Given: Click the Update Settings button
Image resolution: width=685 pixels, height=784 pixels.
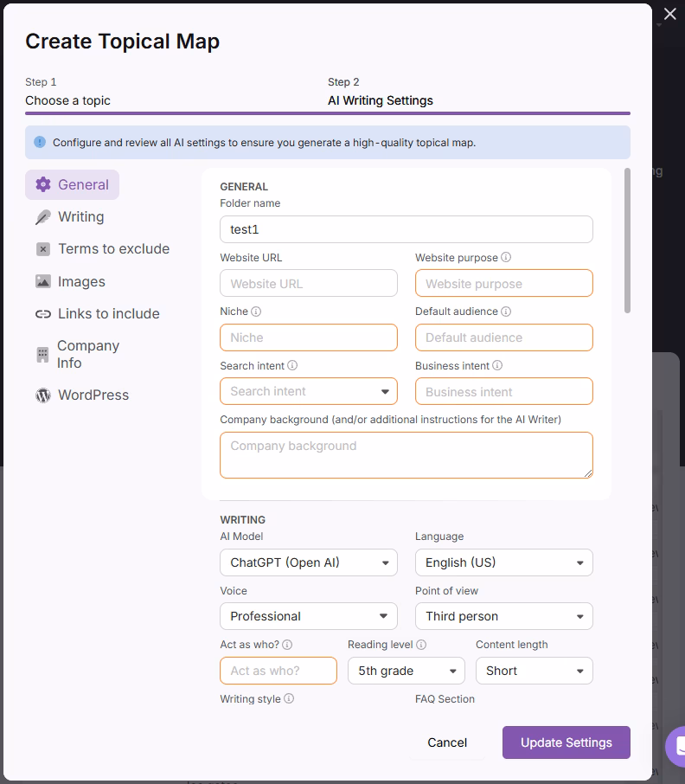Looking at the screenshot, I should pos(567,742).
